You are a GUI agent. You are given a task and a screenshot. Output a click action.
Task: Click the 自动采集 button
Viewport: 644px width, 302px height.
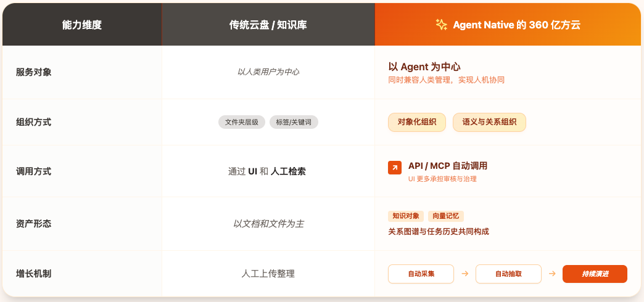[x=421, y=274]
